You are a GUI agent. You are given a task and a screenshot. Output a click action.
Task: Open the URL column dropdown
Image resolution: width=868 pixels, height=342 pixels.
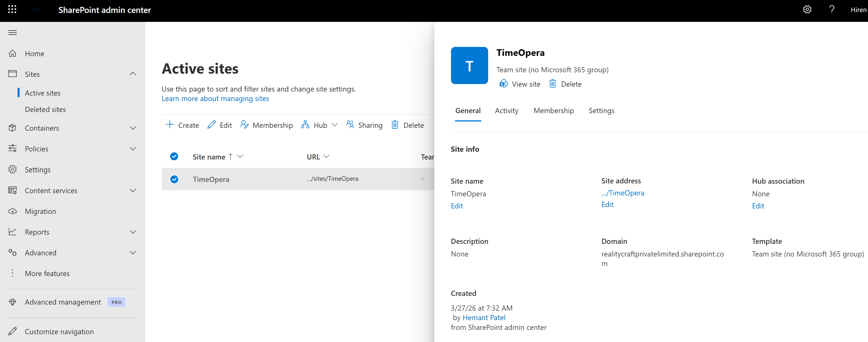[326, 156]
